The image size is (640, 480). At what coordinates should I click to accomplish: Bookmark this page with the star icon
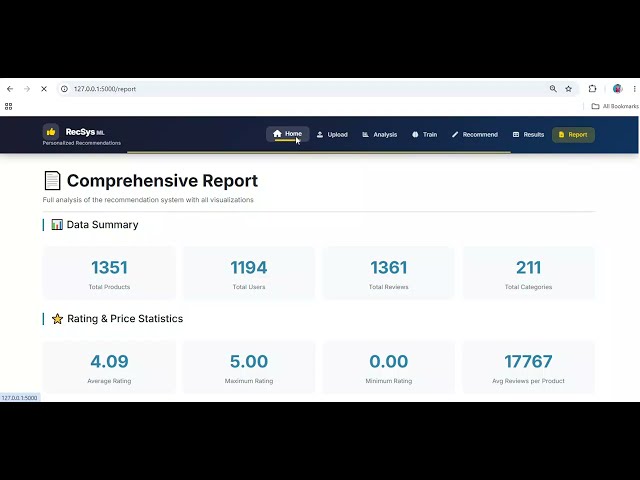click(x=569, y=89)
